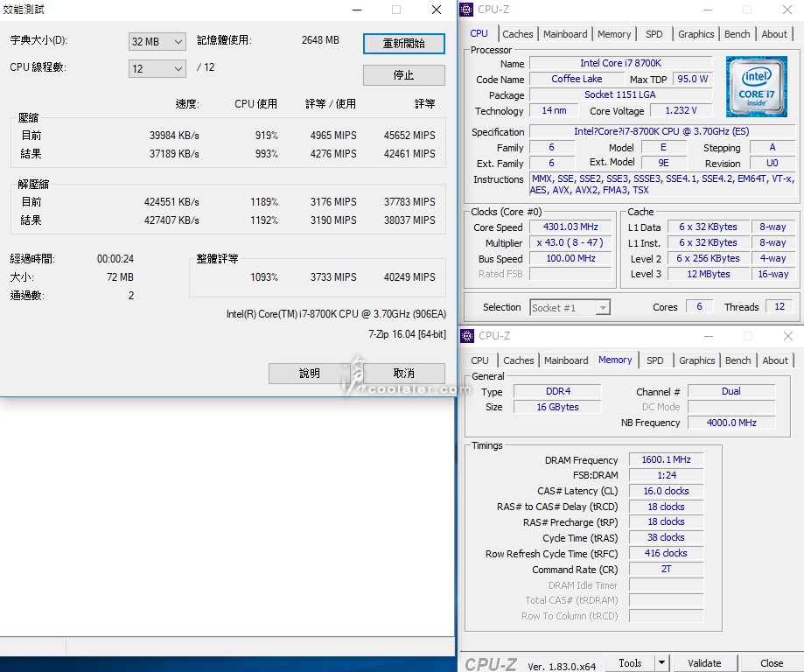Click the memory usage value 2648 MB
Image resolution: width=804 pixels, height=672 pixels.
320,40
